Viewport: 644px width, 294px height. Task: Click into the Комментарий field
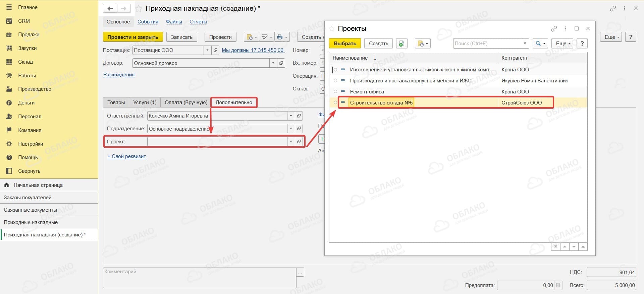click(x=199, y=278)
